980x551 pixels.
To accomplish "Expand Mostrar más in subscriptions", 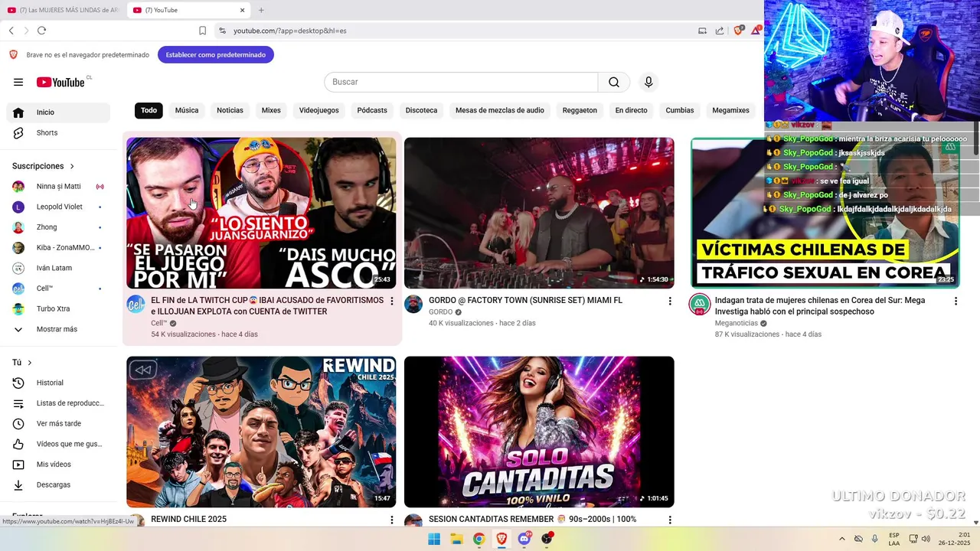I will click(x=58, y=329).
